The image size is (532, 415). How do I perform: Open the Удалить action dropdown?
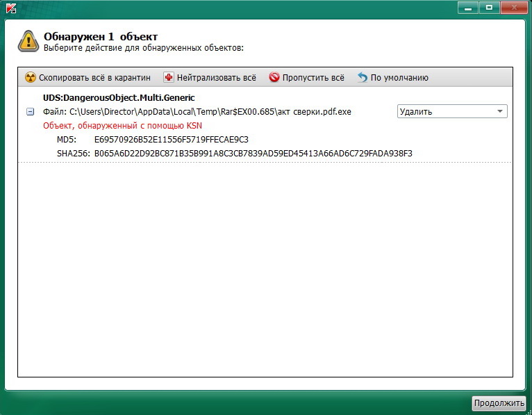[452, 111]
